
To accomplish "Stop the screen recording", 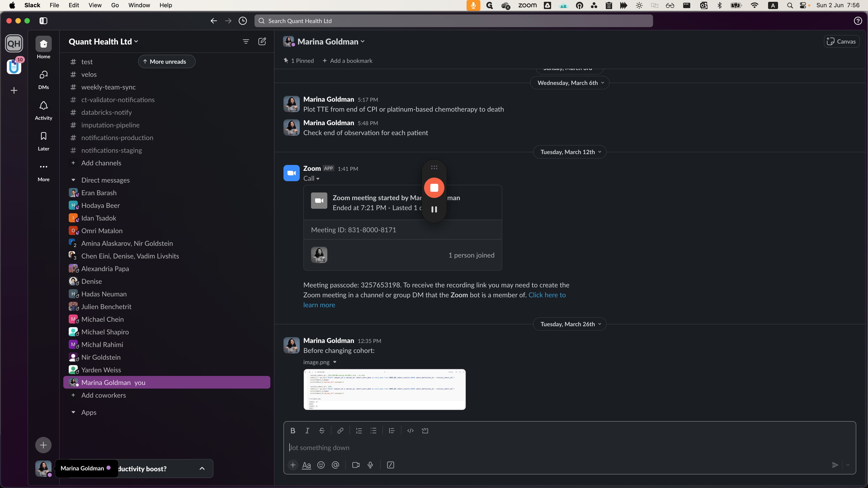I will [x=434, y=188].
